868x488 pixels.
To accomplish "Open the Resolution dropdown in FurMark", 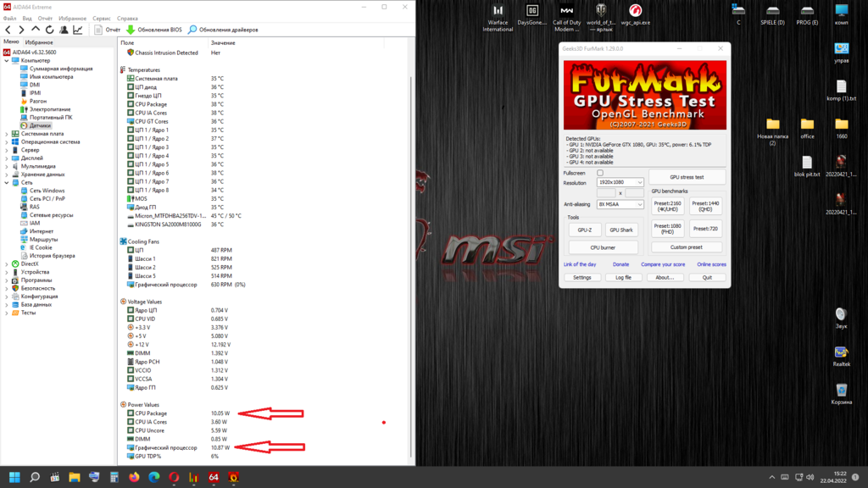I will pyautogui.click(x=620, y=183).
